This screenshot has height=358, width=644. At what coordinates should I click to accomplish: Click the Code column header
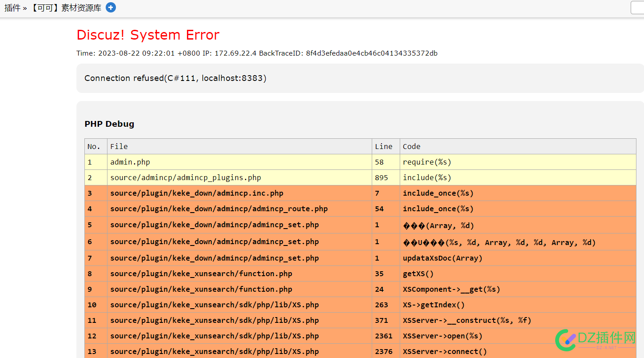click(411, 146)
